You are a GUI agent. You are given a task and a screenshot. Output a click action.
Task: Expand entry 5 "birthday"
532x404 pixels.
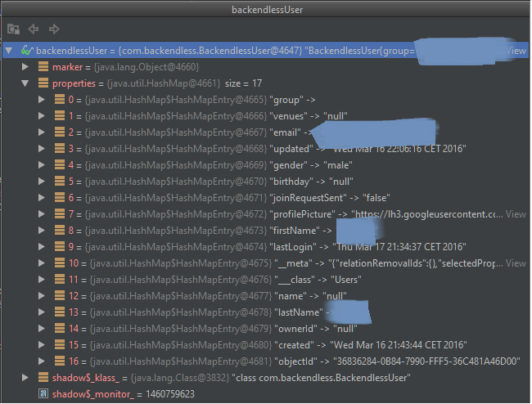pyautogui.click(x=42, y=182)
